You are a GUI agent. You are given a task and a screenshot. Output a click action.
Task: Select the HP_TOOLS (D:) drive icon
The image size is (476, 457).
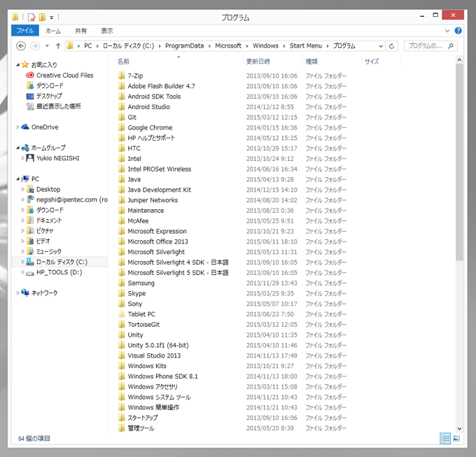click(x=29, y=273)
